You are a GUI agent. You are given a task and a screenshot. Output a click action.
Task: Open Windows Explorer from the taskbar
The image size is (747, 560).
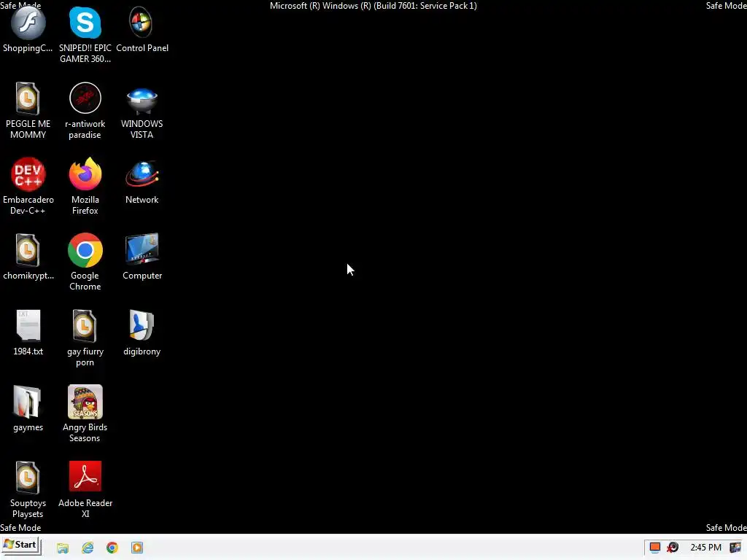tap(63, 548)
